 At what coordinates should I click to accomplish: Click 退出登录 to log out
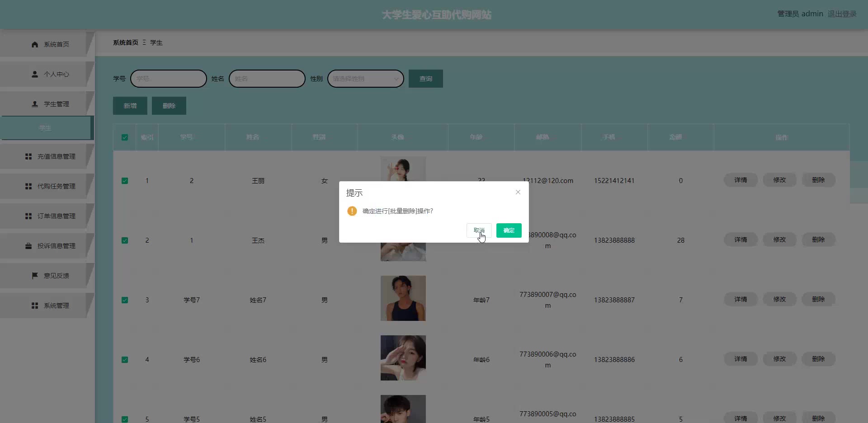point(842,14)
